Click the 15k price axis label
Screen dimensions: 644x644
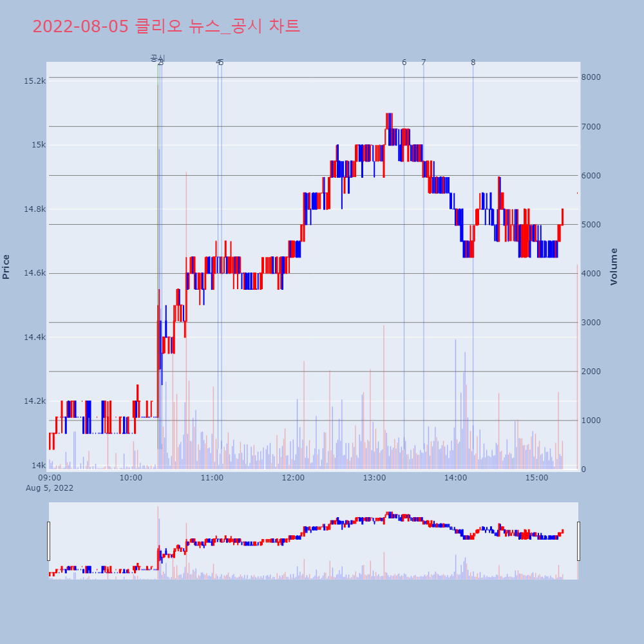click(39, 145)
